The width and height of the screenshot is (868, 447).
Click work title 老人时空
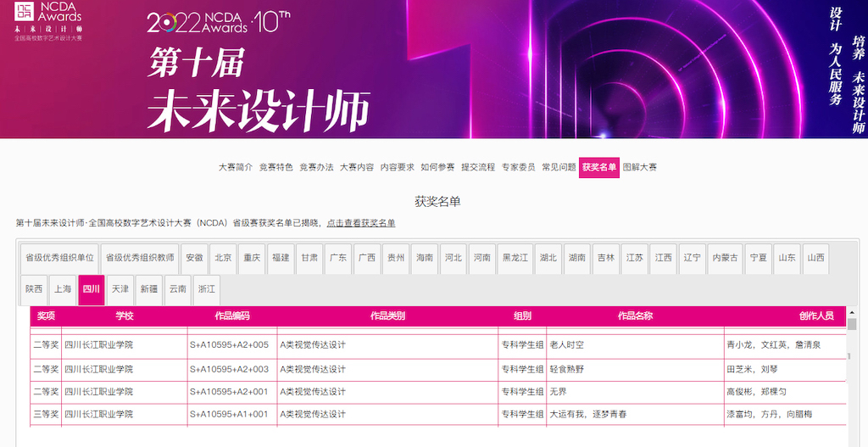click(x=567, y=345)
